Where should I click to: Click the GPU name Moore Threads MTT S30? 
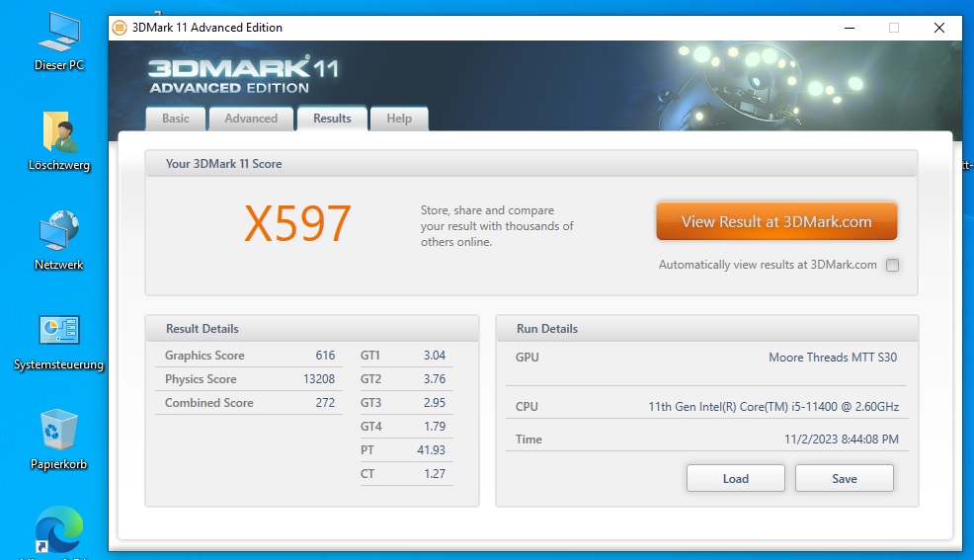pyautogui.click(x=833, y=357)
